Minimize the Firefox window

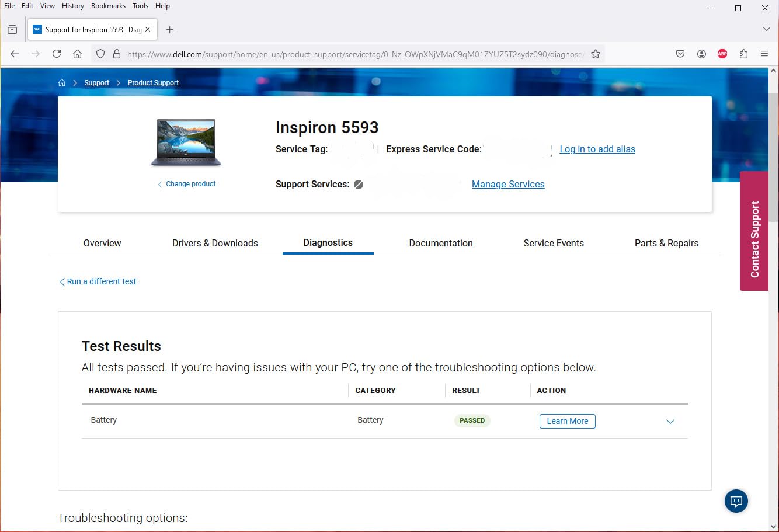(711, 8)
